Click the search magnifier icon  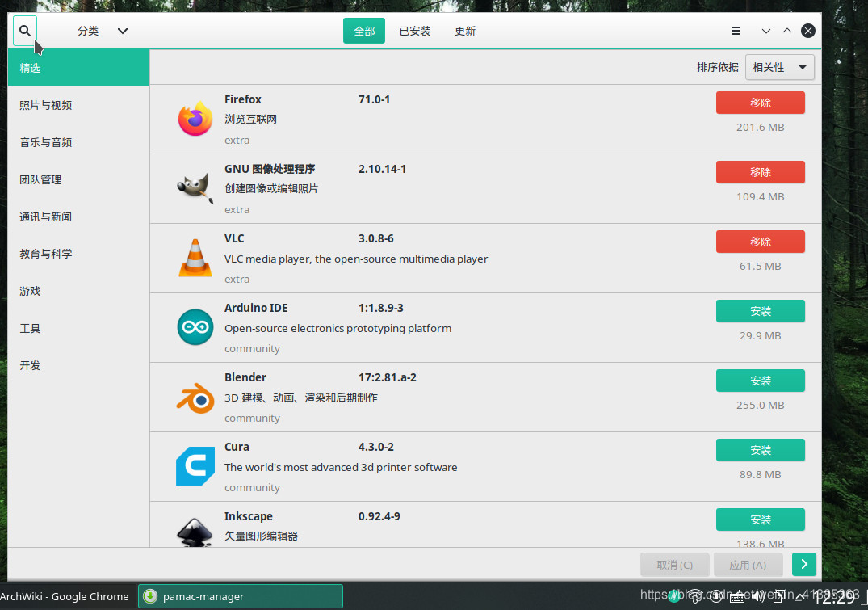click(25, 31)
